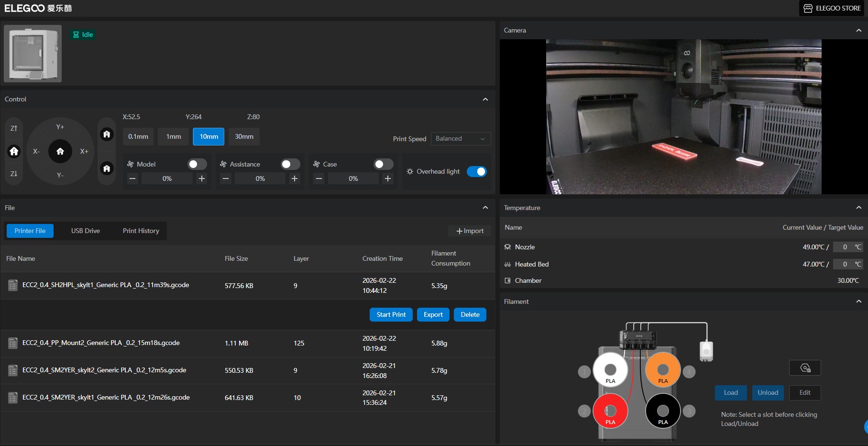868x446 pixels.
Task: Click the Start Print button
Action: pyautogui.click(x=391, y=314)
